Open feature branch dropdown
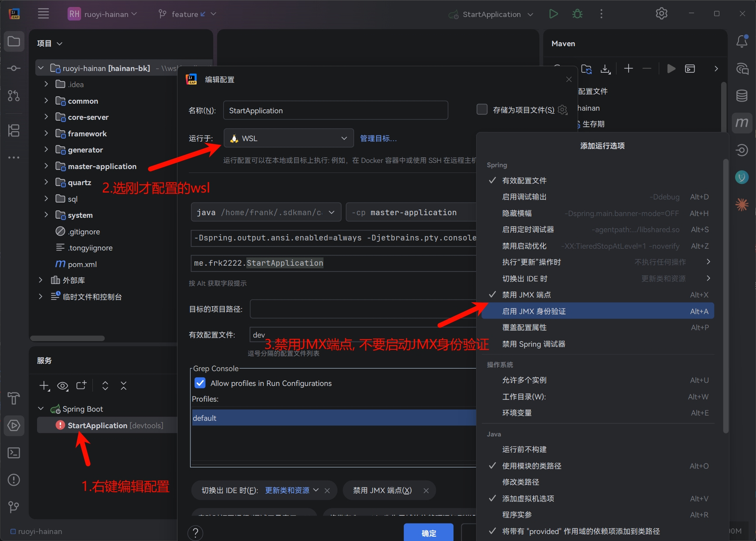The width and height of the screenshot is (756, 541). tap(187, 14)
